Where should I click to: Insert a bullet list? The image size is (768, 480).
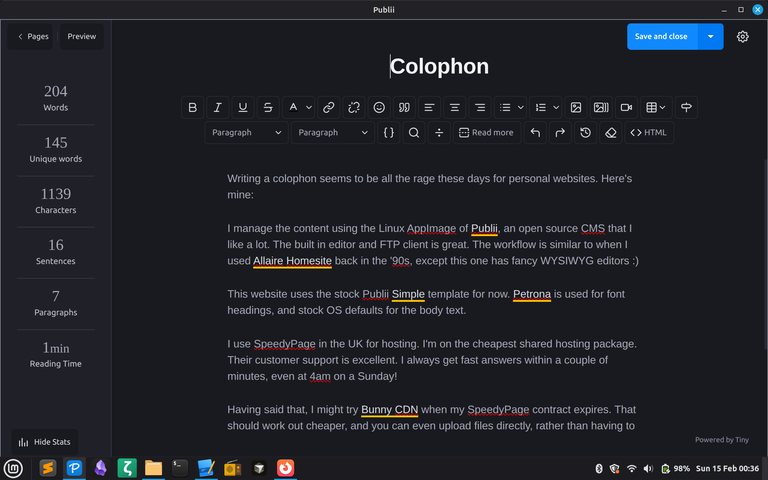pyautogui.click(x=505, y=107)
